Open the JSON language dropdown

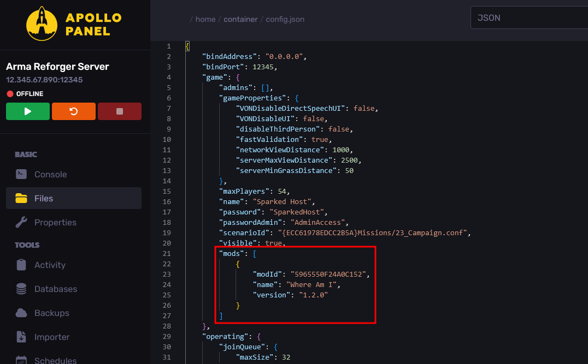(528, 17)
